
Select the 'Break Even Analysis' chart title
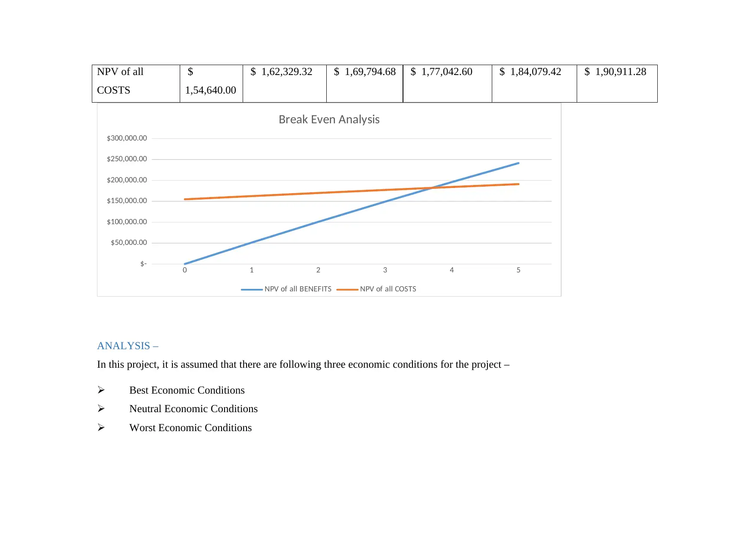(x=329, y=119)
